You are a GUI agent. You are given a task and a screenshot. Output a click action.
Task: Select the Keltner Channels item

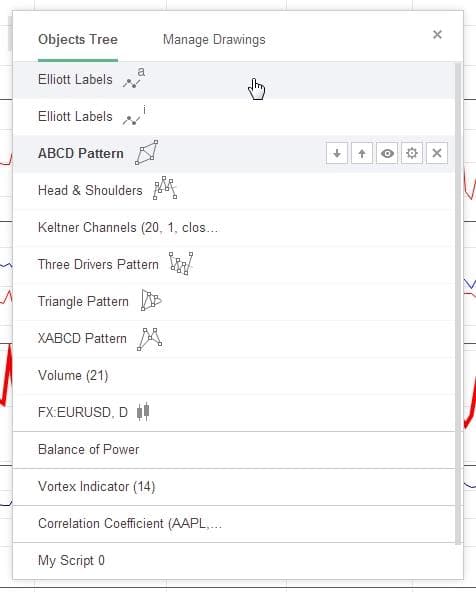tap(234, 228)
